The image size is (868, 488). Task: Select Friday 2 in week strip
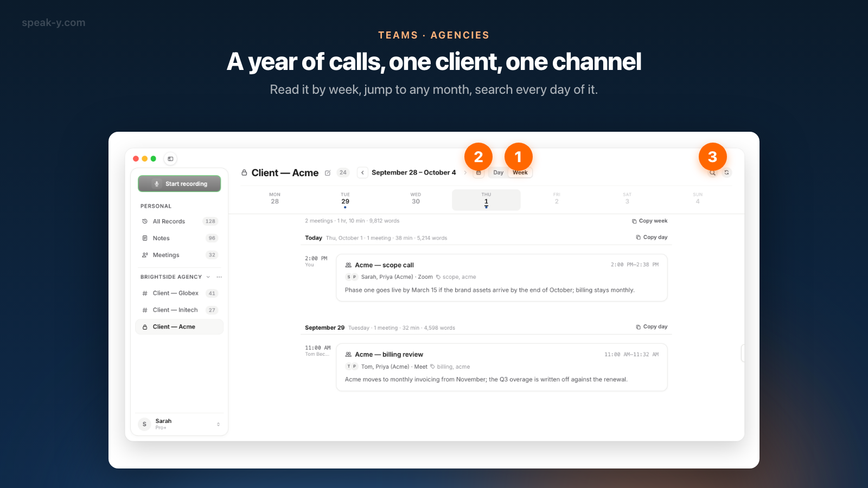coord(557,199)
